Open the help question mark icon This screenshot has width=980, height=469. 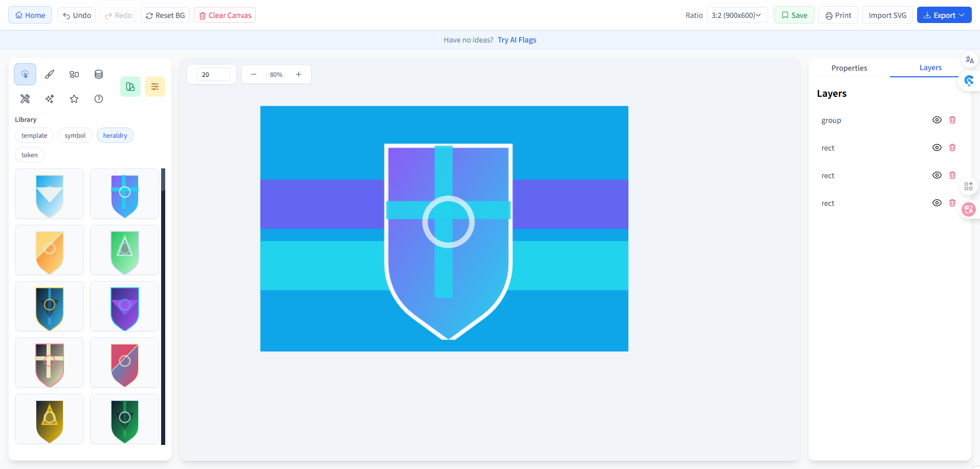98,99
